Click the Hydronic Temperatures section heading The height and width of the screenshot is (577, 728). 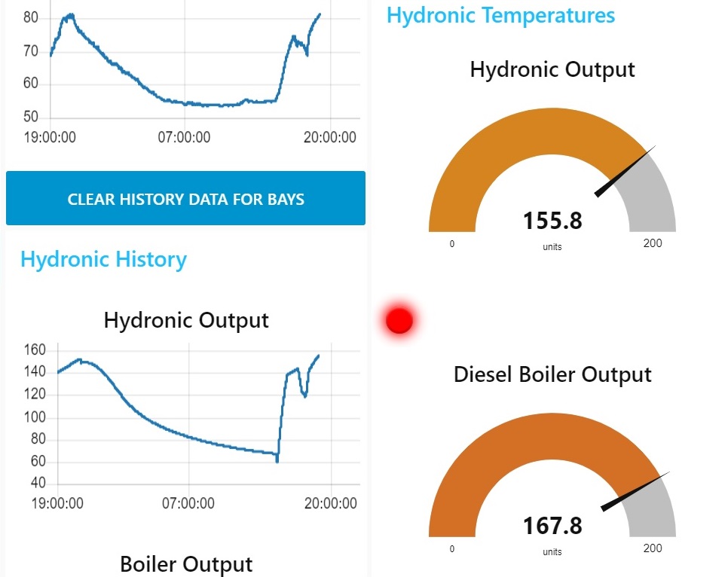coord(500,15)
